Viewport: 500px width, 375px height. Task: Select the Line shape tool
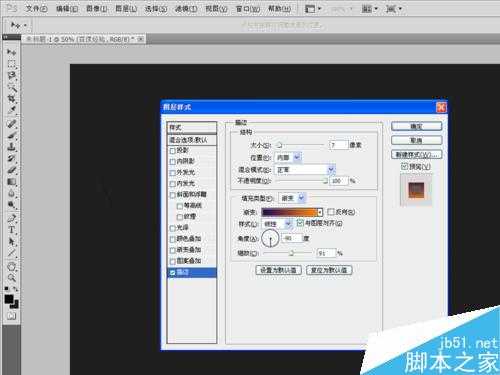coord(11,253)
